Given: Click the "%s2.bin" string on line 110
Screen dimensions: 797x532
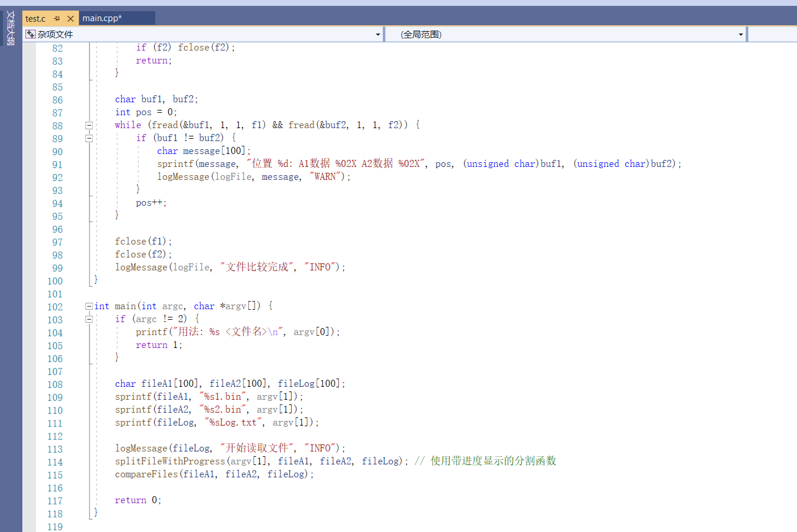Looking at the screenshot, I should (x=223, y=410).
